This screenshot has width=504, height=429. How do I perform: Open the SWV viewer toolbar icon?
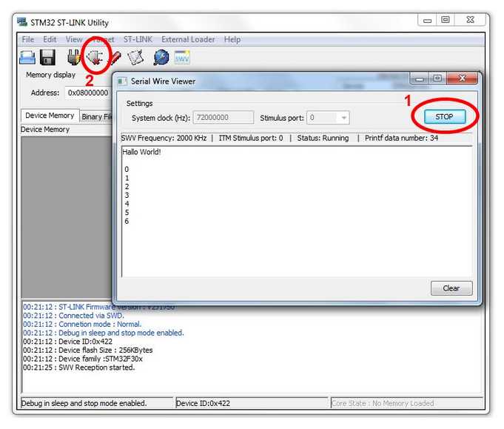click(182, 58)
